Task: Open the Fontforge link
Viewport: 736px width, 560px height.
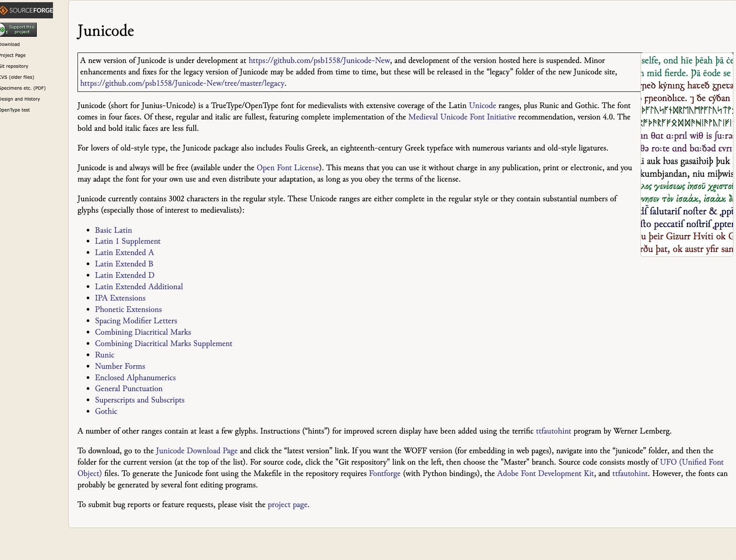Action: (x=384, y=473)
